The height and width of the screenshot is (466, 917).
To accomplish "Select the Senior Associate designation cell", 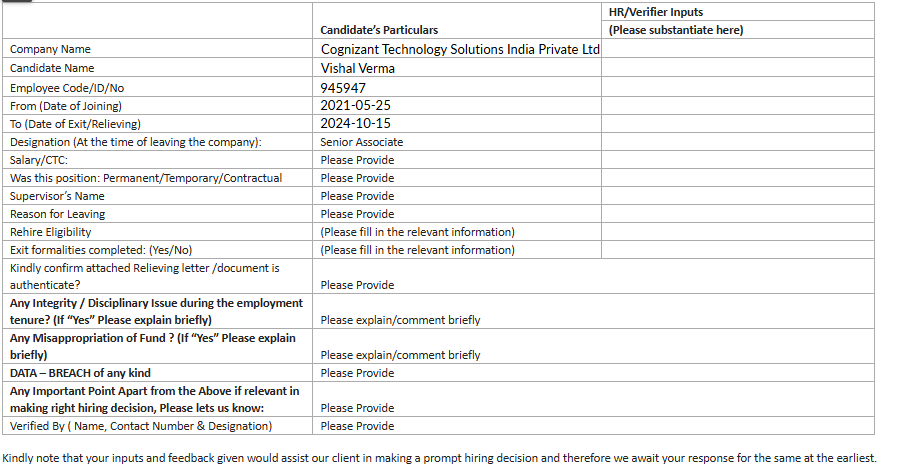I will [x=362, y=142].
